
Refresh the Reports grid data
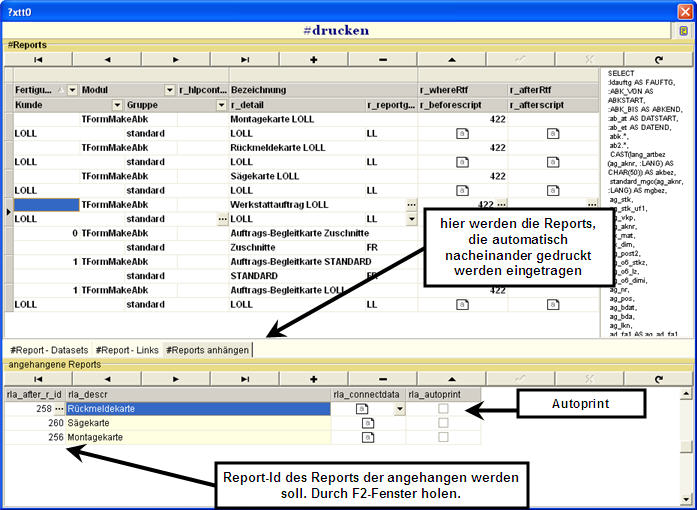coord(658,60)
